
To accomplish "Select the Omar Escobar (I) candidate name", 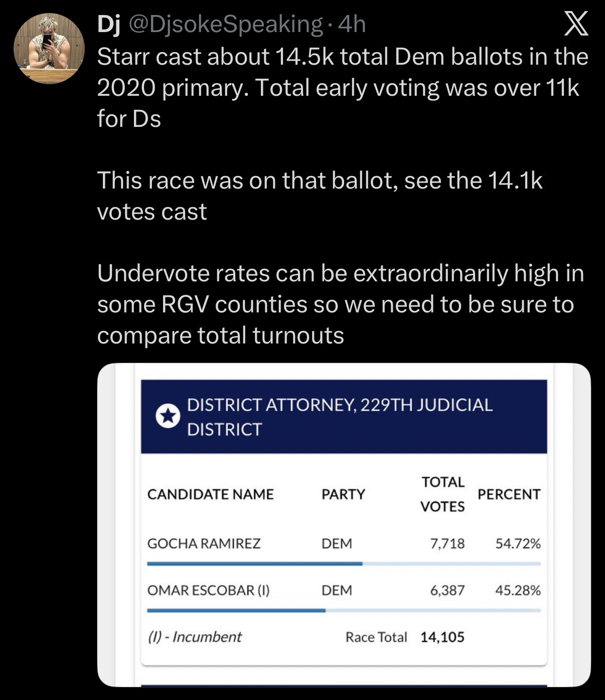I will (x=208, y=590).
